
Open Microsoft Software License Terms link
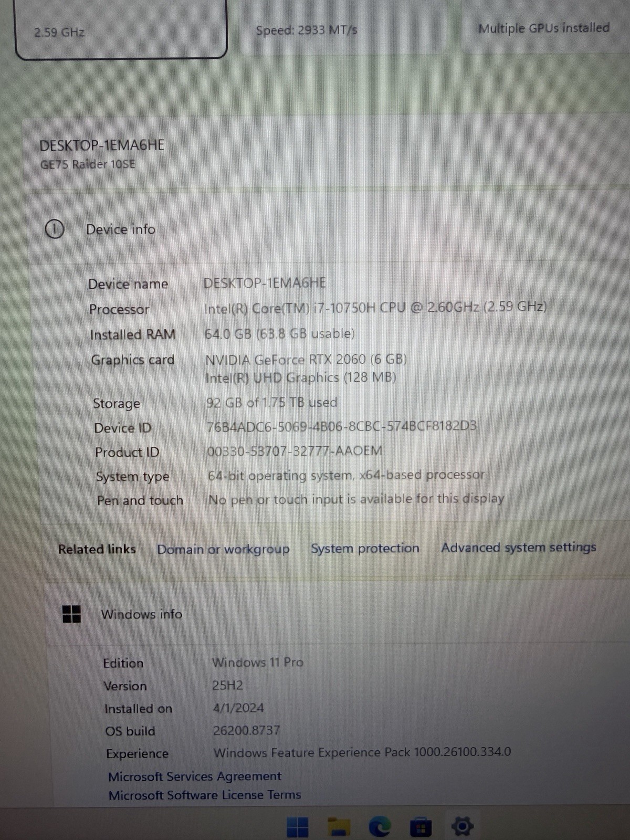click(205, 795)
